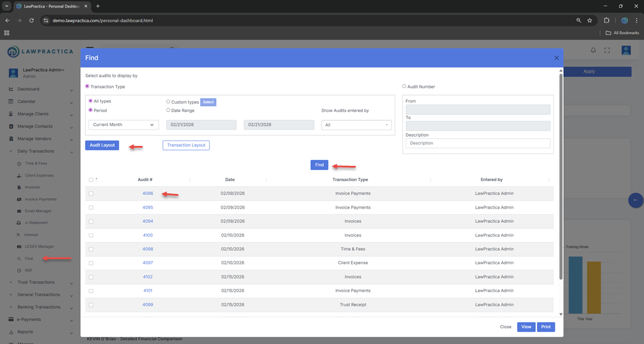Open Invoice Payments in the sidebar
The image size is (644, 344).
(40, 199)
